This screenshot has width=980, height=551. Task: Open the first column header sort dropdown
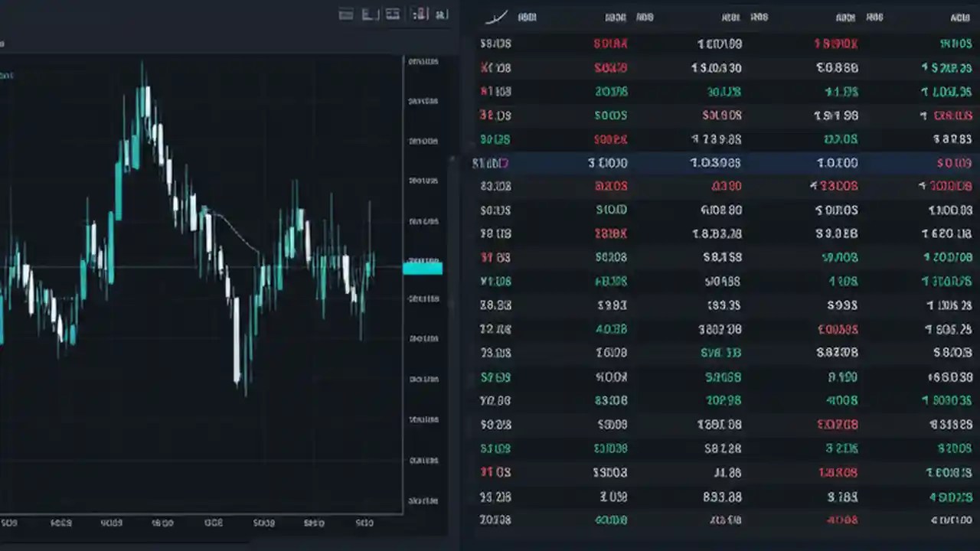527,17
